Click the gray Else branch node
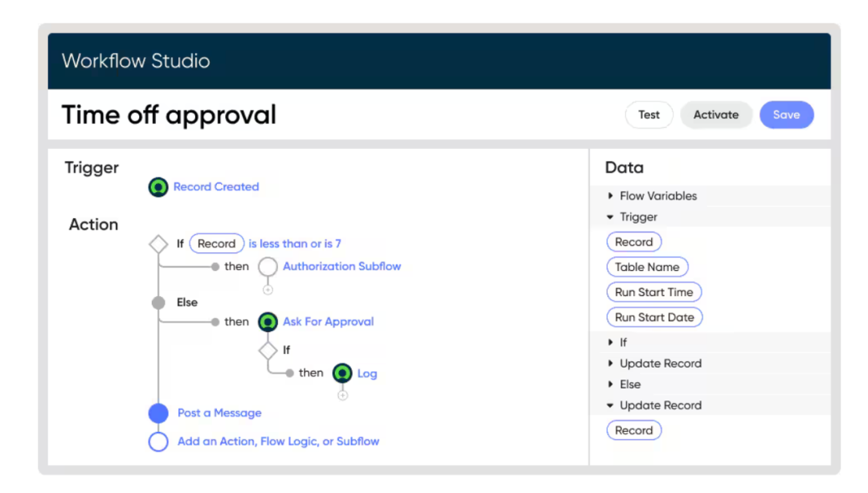This screenshot has width=868, height=493. click(x=158, y=303)
